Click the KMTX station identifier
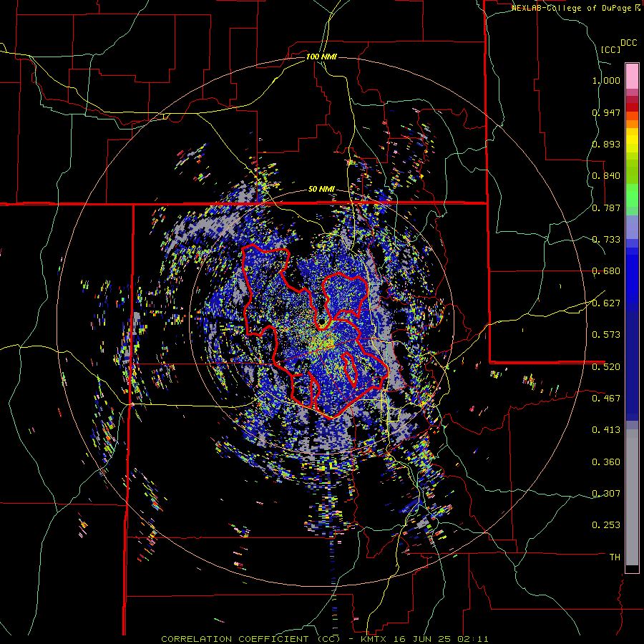Screen dimensions: 644x644 point(374,639)
